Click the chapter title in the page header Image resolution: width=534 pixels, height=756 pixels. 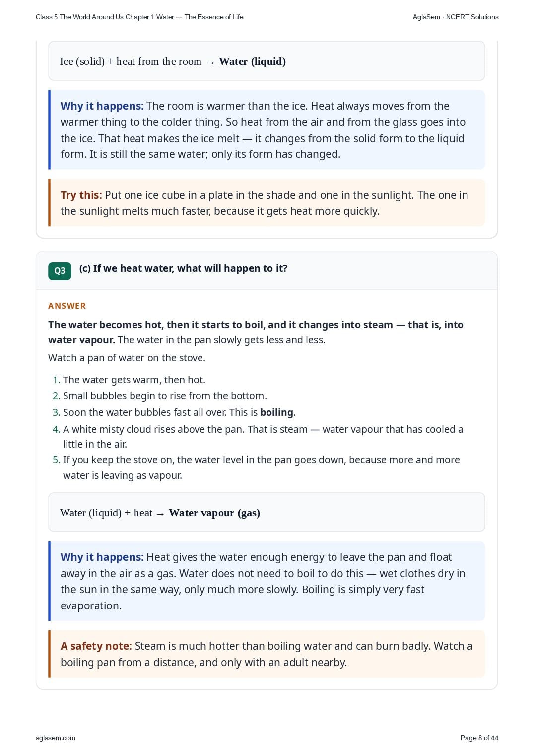[x=139, y=17]
